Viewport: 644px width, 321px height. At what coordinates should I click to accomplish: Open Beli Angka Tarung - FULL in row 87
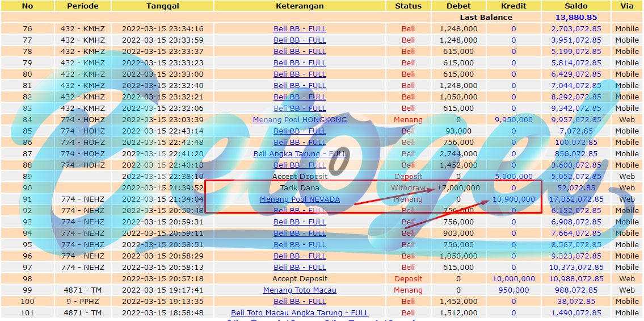[300, 154]
